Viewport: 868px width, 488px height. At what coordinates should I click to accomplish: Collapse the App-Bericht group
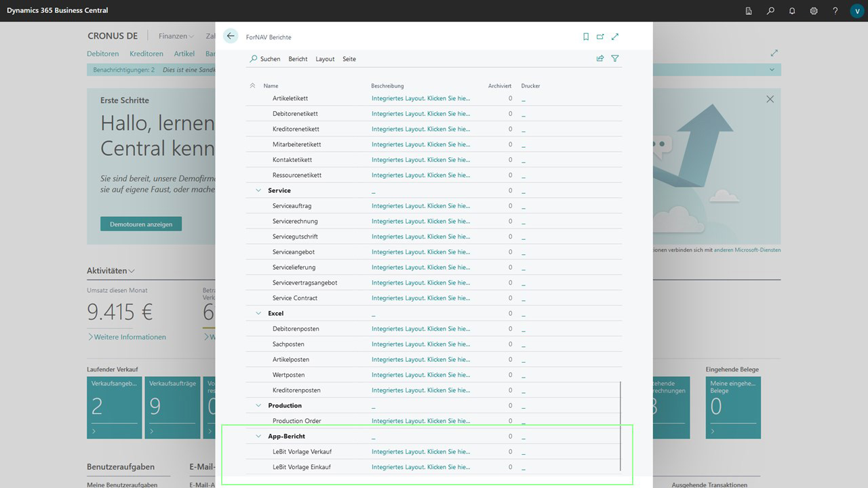click(258, 436)
